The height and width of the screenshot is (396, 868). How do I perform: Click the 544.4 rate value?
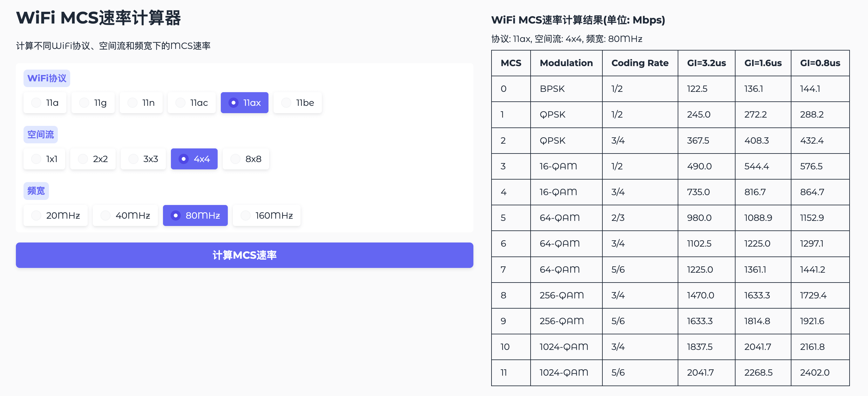pyautogui.click(x=763, y=167)
